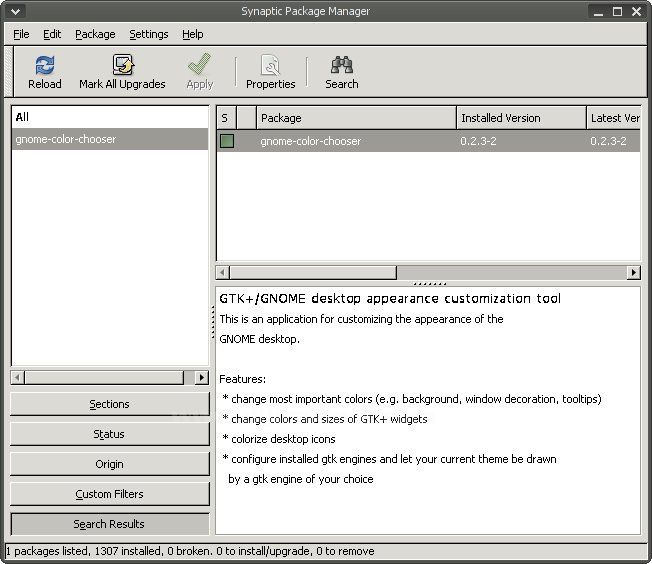
Task: Click the status bar packages summary
Action: (190, 551)
